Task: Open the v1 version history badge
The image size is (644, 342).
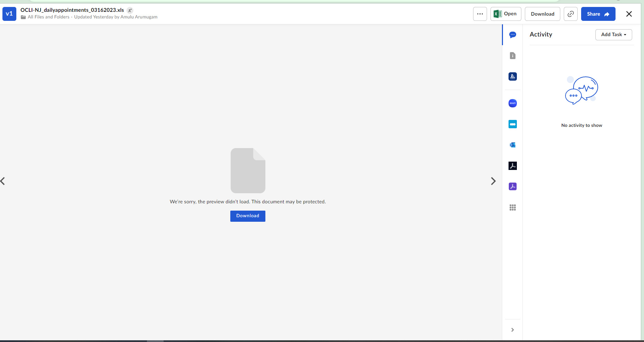Action: tap(9, 14)
